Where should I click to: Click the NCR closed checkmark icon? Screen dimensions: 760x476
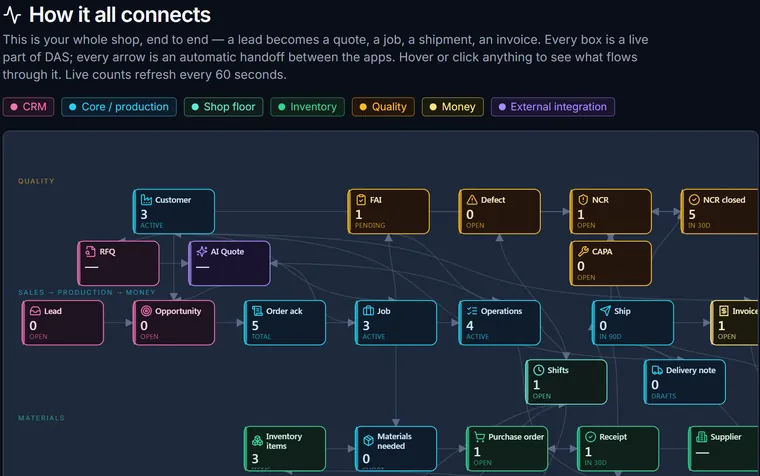[694, 200]
